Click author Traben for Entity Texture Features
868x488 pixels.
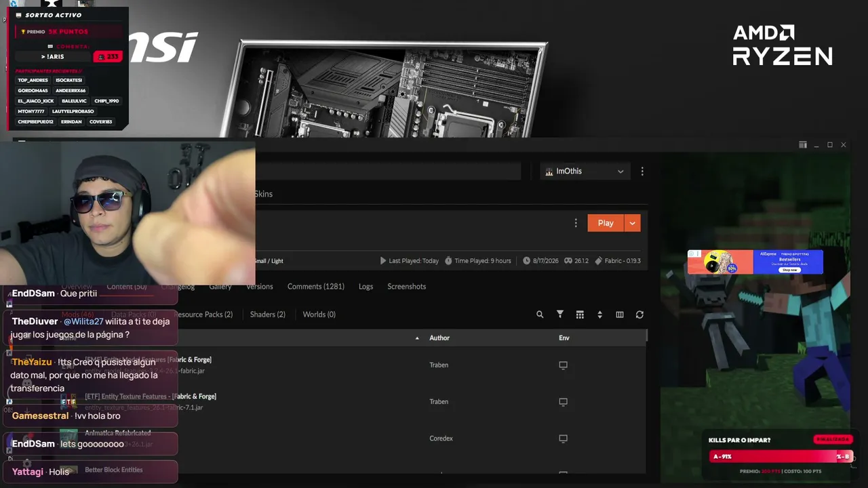pyautogui.click(x=439, y=402)
